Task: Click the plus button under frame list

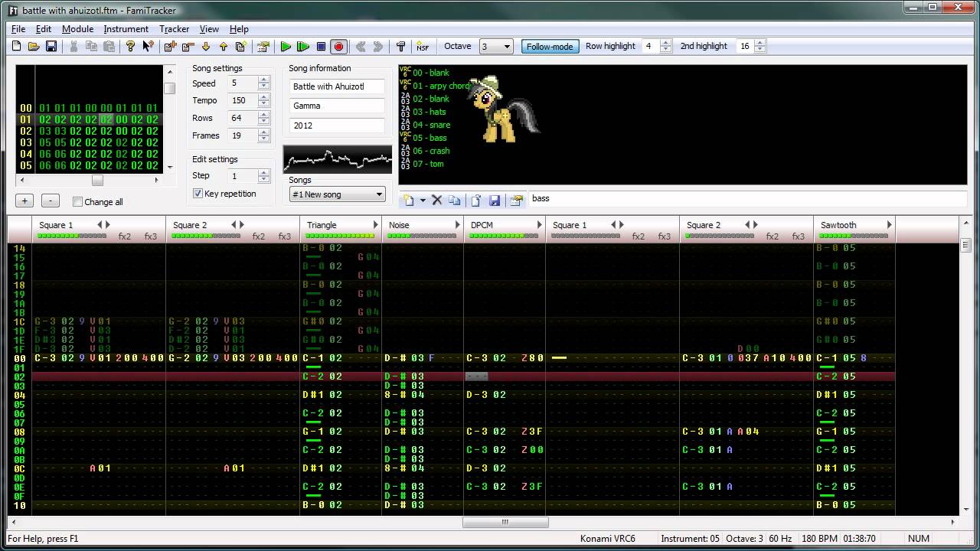Action: click(x=24, y=201)
